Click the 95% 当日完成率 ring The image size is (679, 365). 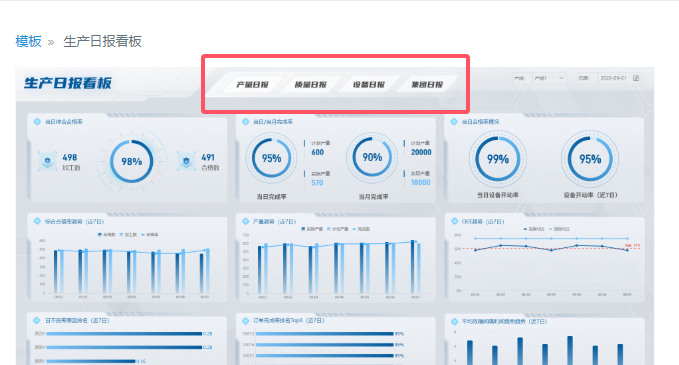tap(272, 158)
